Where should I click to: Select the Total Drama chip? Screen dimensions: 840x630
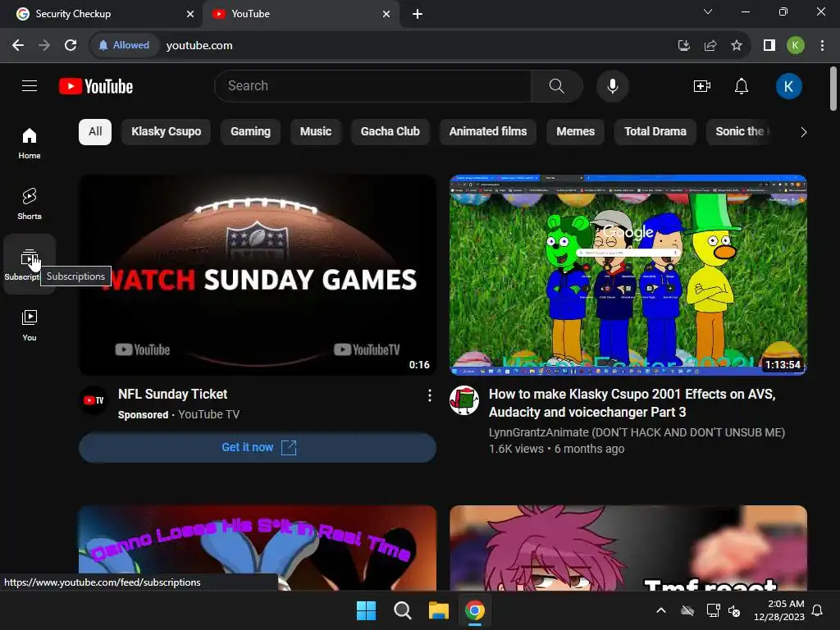click(655, 132)
